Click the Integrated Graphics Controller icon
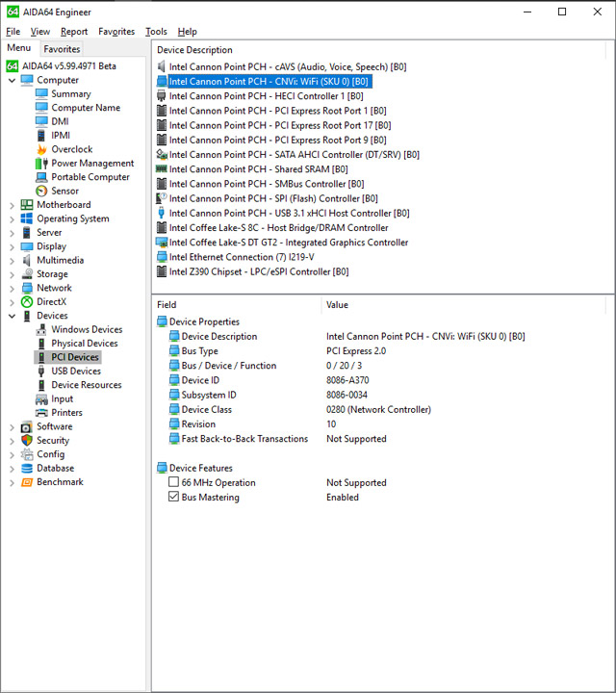Viewport: 616px width, 693px height. (x=162, y=243)
